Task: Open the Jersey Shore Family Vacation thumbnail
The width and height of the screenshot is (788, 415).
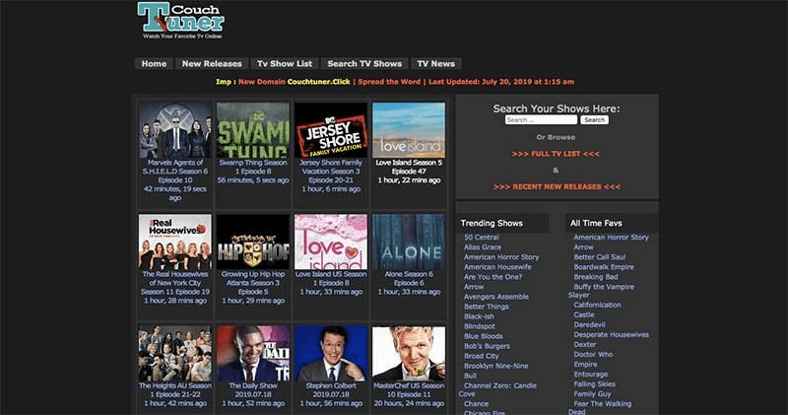Action: pos(331,130)
